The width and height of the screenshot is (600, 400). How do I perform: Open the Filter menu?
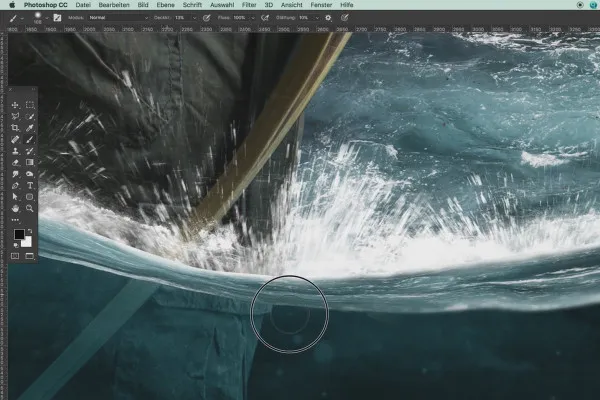249,5
